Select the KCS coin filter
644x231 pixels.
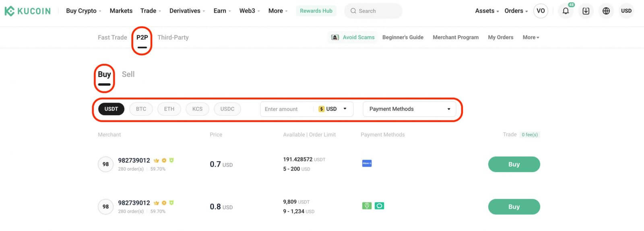coord(197,109)
